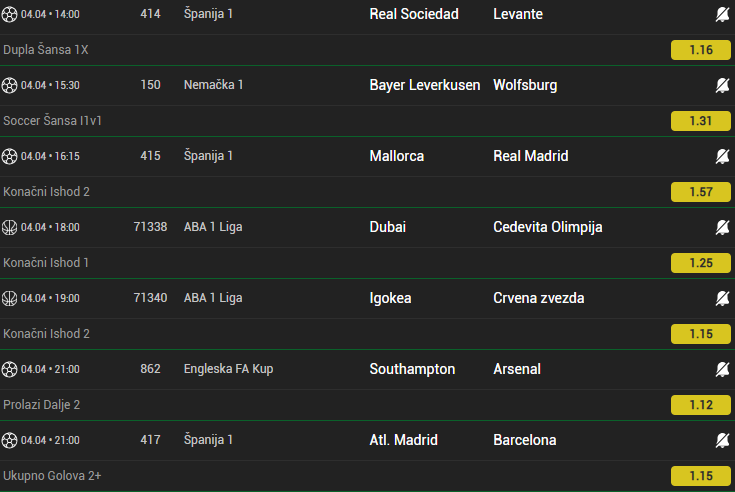Open Bayer Leverkusen team link
735x492 pixels.
click(x=424, y=85)
